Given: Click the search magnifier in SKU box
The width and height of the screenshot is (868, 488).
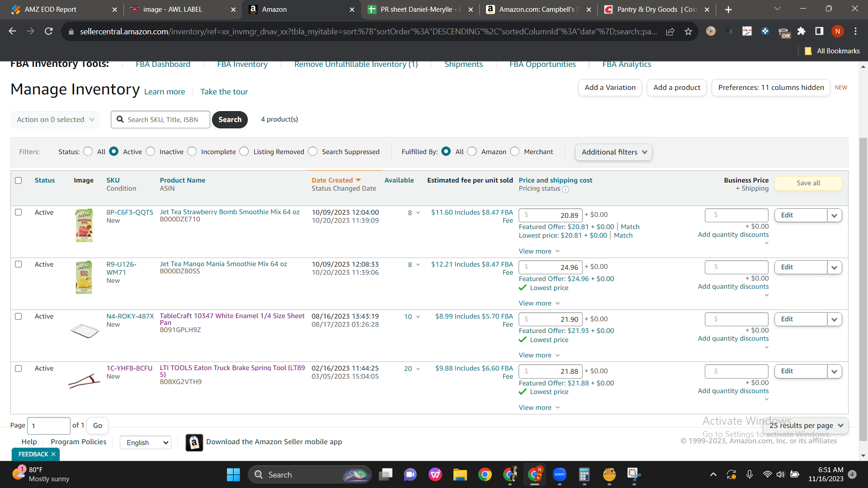Looking at the screenshot, I should [120, 119].
